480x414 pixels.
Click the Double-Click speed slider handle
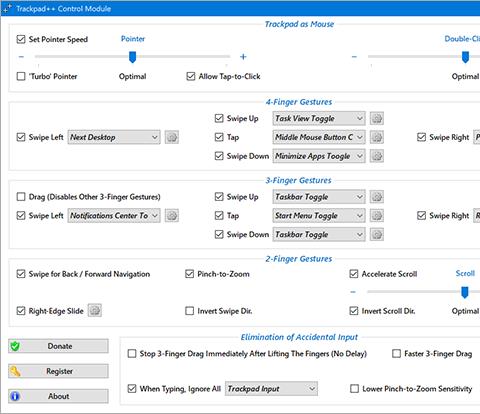click(x=465, y=57)
